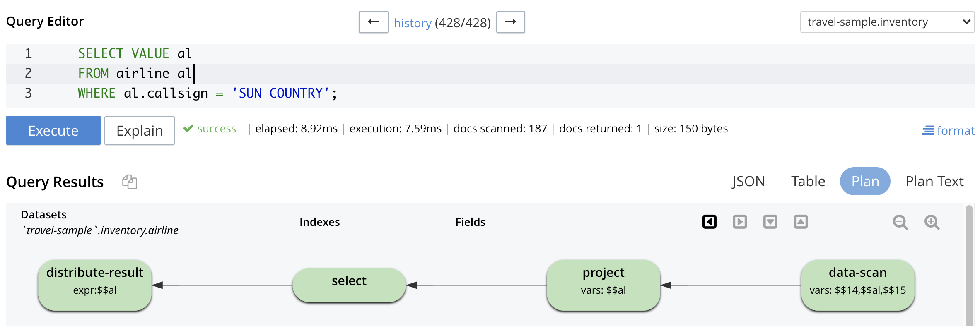The height and width of the screenshot is (326, 980).
Task: Switch to the JSON results tab
Action: (748, 181)
